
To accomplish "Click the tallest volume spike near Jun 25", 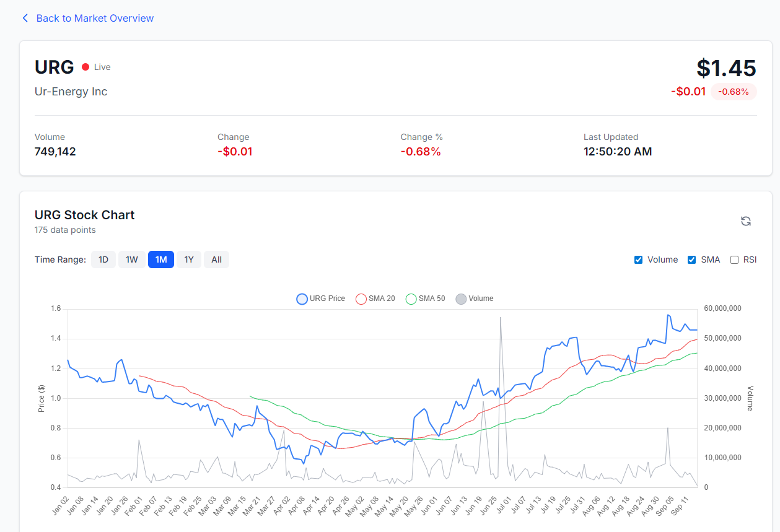I will coord(500,318).
